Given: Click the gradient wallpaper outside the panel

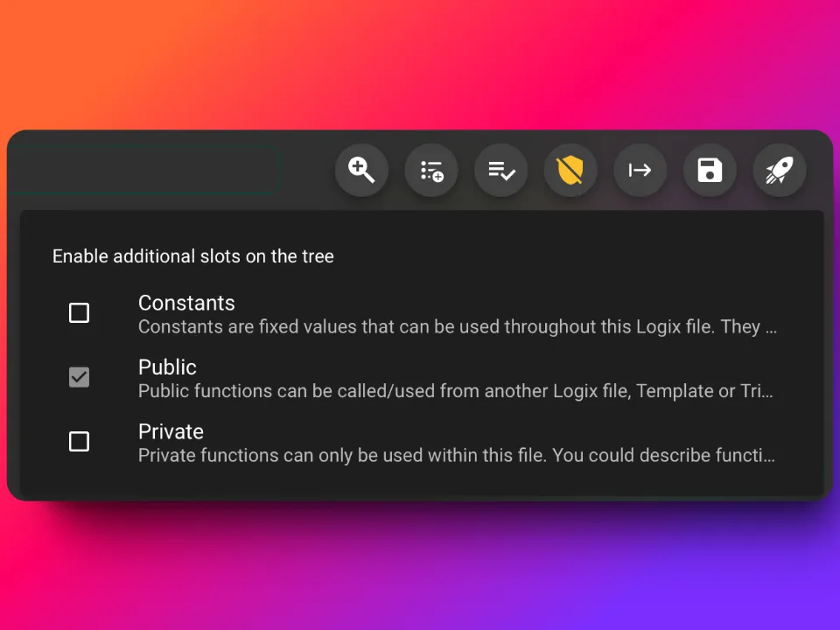Looking at the screenshot, I should coord(420,59).
